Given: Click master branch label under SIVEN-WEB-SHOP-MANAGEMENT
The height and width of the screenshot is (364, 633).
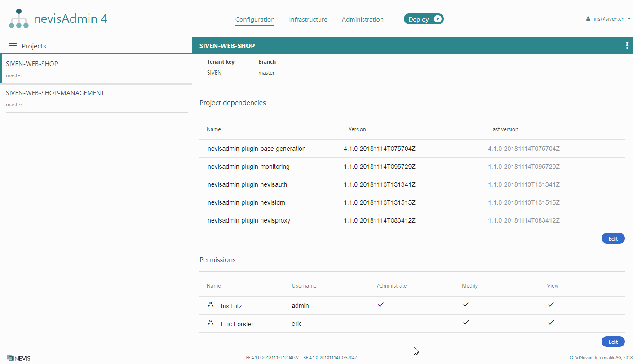Looking at the screenshot, I should 14,105.
